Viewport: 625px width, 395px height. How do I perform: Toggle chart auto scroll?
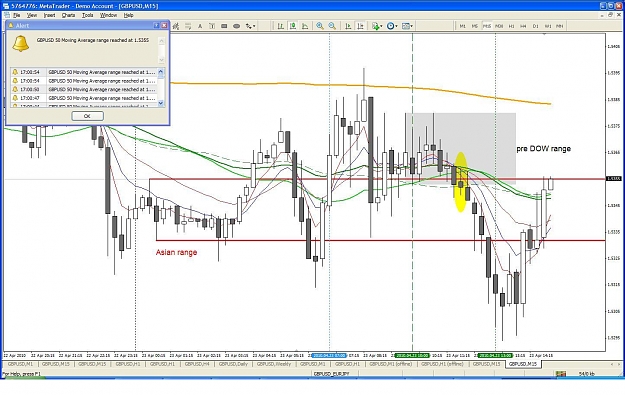click(x=348, y=26)
